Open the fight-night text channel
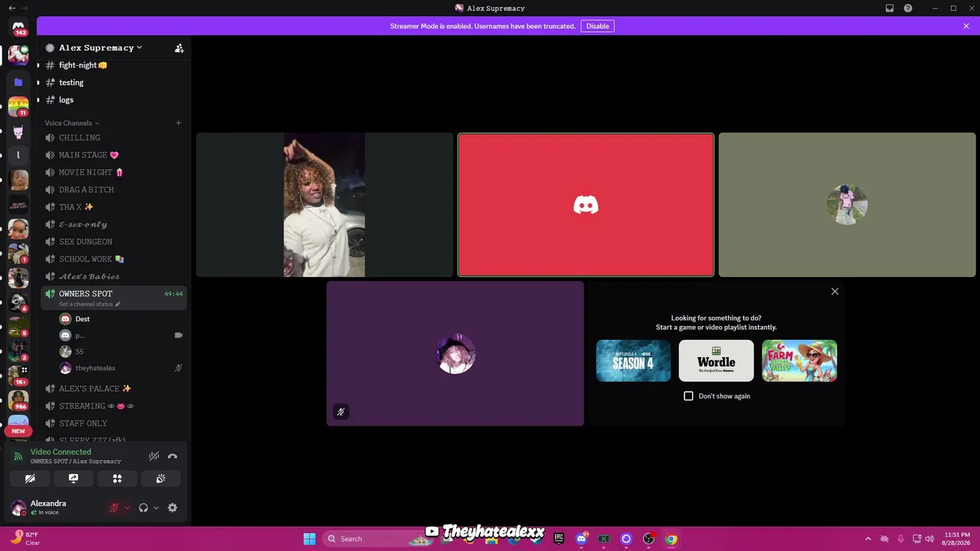Screen dimensions: 980x551 click(114, 65)
